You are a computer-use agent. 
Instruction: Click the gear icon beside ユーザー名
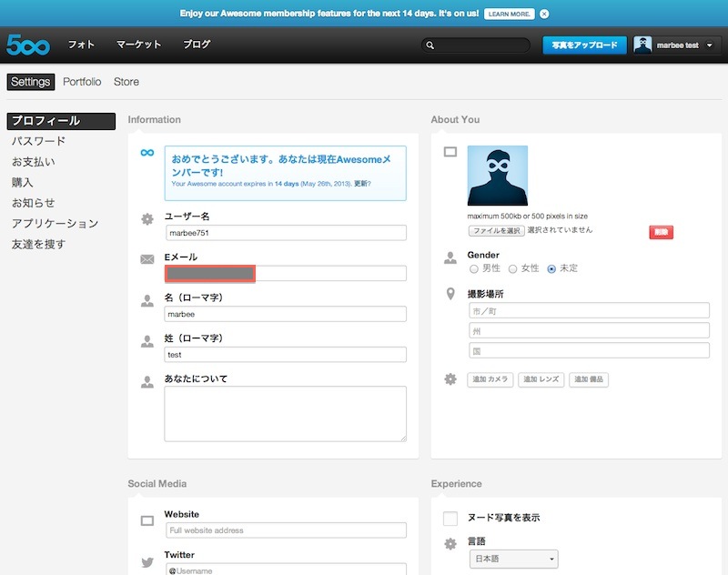[x=147, y=218]
